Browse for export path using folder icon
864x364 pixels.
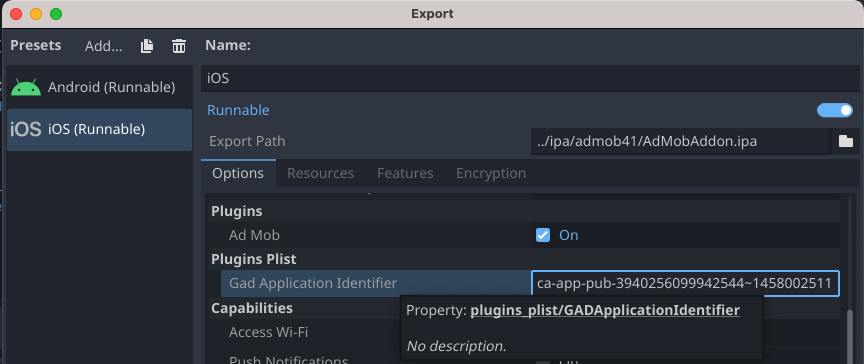click(x=845, y=142)
